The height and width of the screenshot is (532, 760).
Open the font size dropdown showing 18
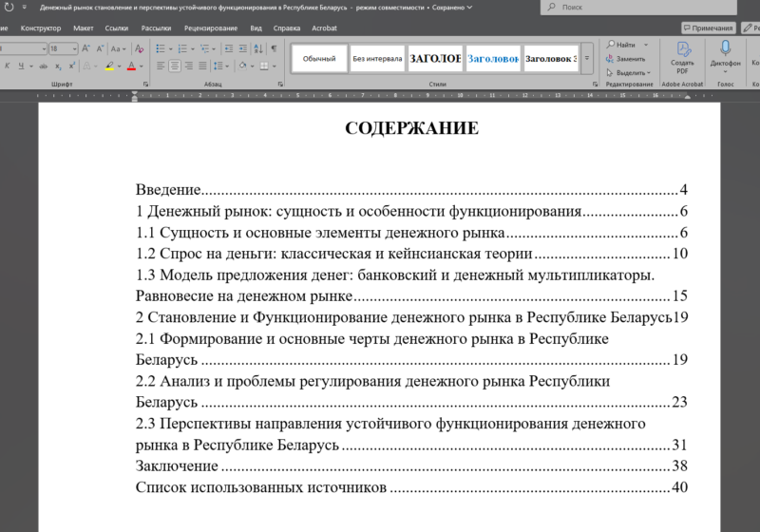click(x=75, y=48)
